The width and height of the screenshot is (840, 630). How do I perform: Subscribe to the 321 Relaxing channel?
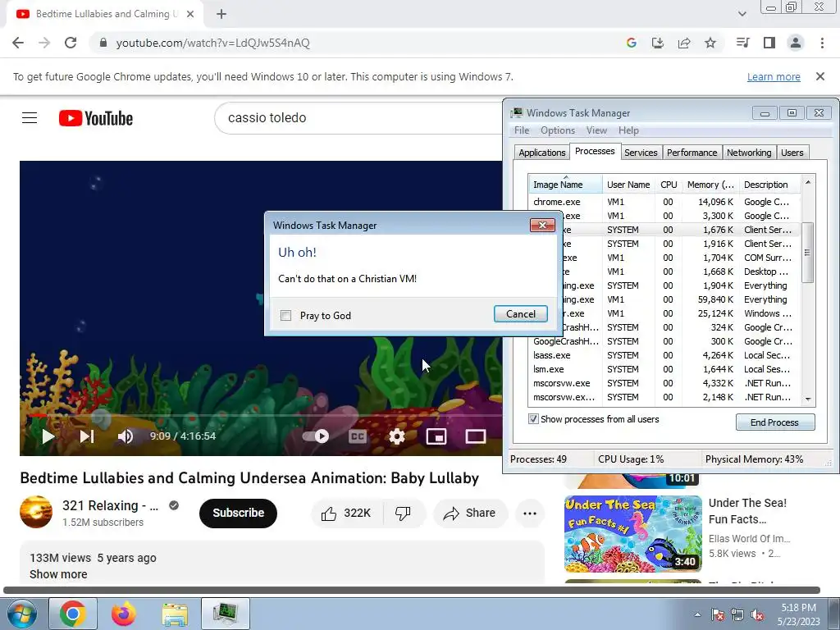[238, 513]
